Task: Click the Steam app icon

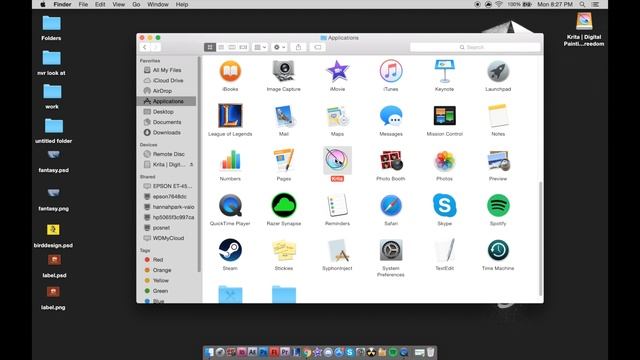Action: [x=230, y=250]
